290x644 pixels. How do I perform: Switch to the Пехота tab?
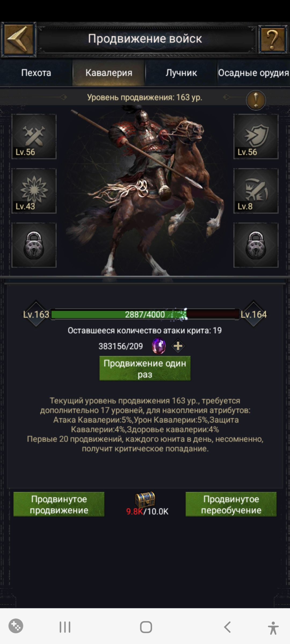36,73
